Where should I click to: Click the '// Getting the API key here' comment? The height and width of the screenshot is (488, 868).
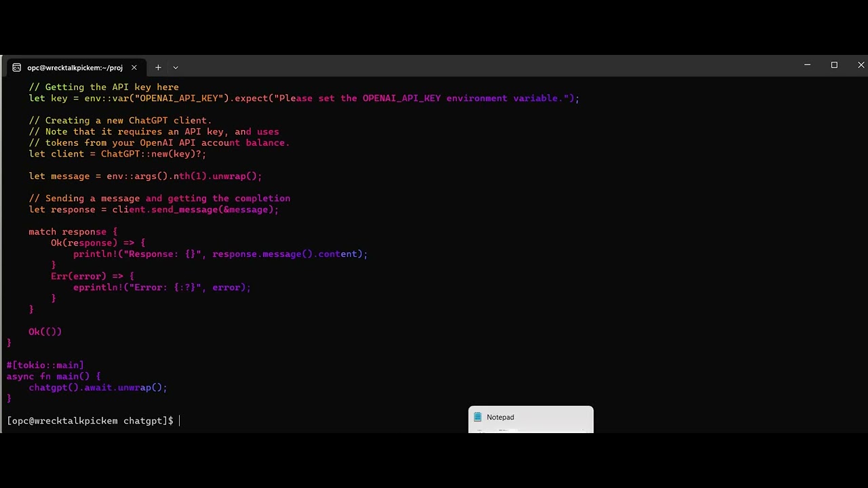tap(104, 87)
